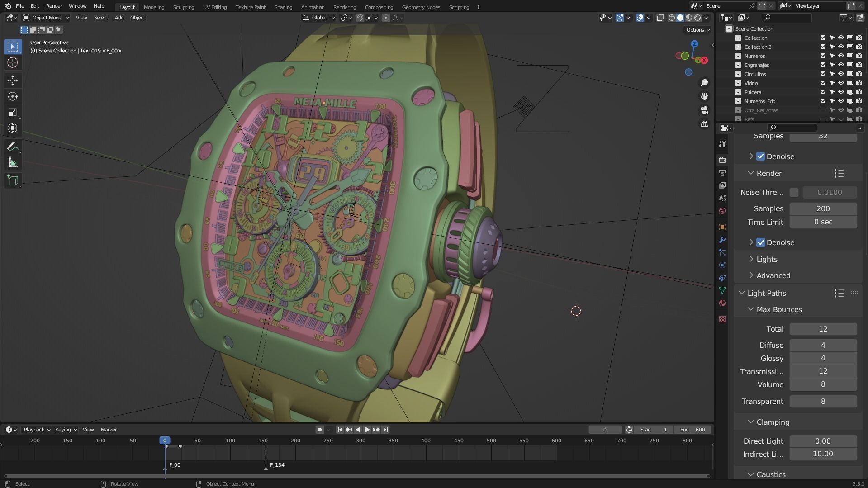The width and height of the screenshot is (868, 488).
Task: Open the Playback dropdown in timeline
Action: pos(37,430)
